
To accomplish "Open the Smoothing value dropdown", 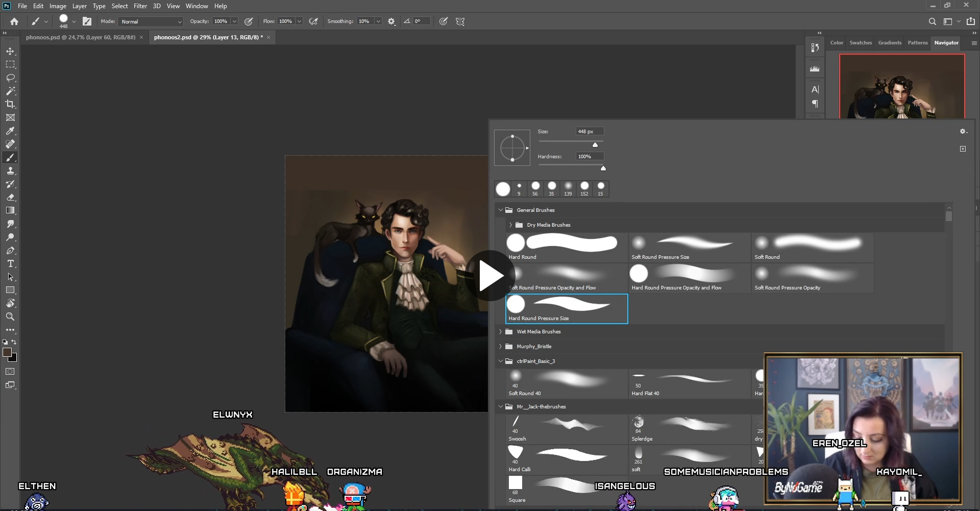I will (x=378, y=21).
